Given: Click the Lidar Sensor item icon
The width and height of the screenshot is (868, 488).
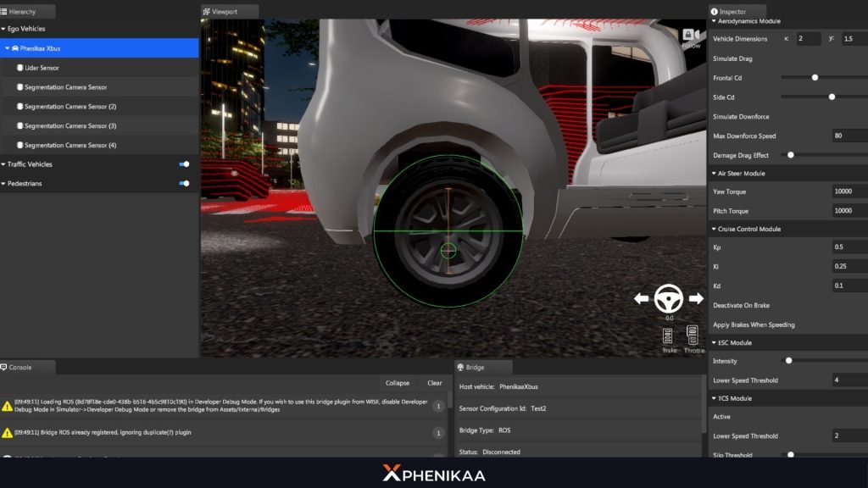Looking at the screenshot, I should 20,68.
